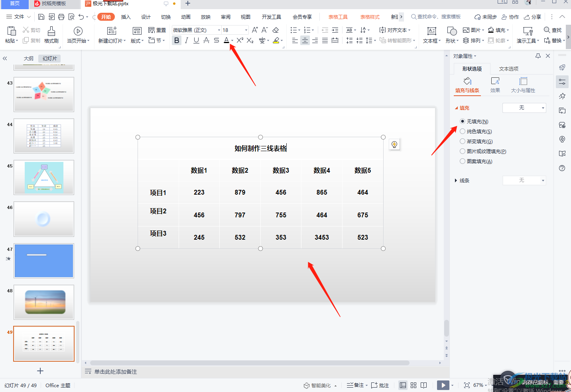Open the font name dropdown
The width and height of the screenshot is (571, 392).
click(219, 30)
